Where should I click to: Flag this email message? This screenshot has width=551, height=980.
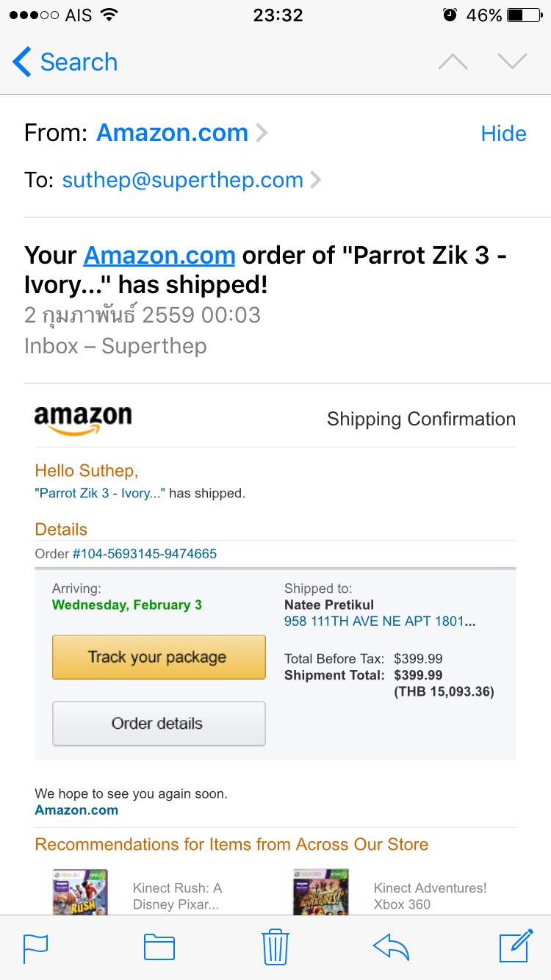point(35,946)
